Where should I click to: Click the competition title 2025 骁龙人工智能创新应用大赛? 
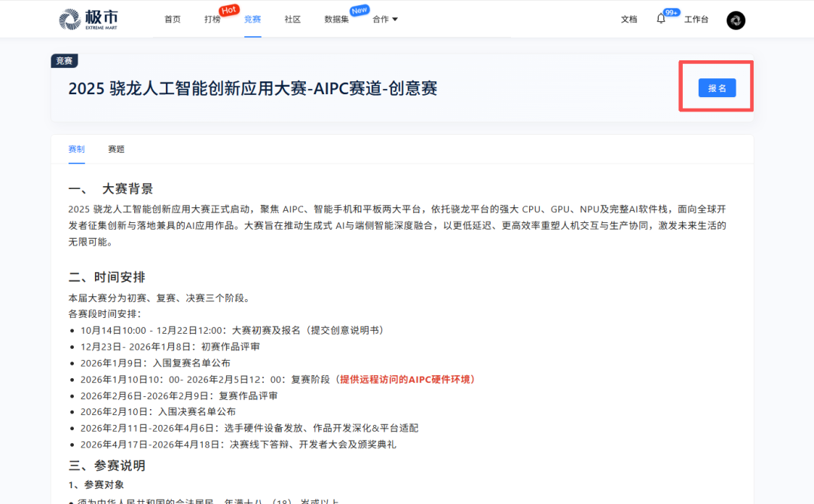(252, 88)
